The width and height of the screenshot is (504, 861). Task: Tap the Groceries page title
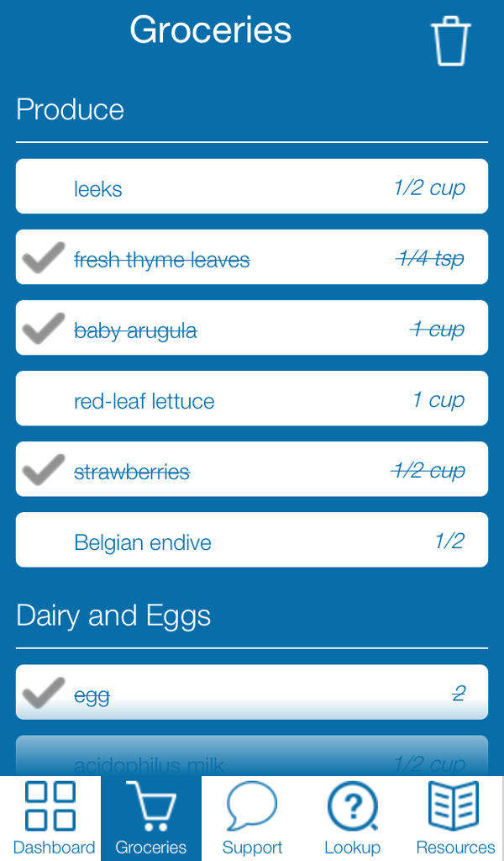point(211,31)
